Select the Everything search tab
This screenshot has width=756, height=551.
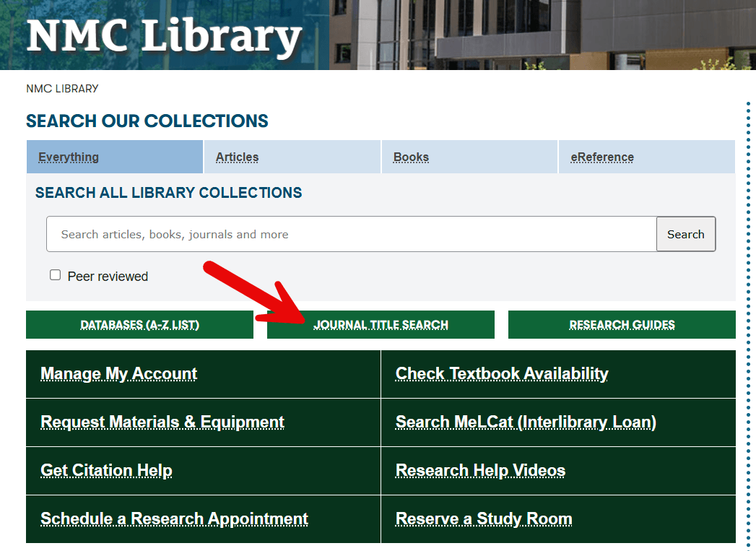115,157
